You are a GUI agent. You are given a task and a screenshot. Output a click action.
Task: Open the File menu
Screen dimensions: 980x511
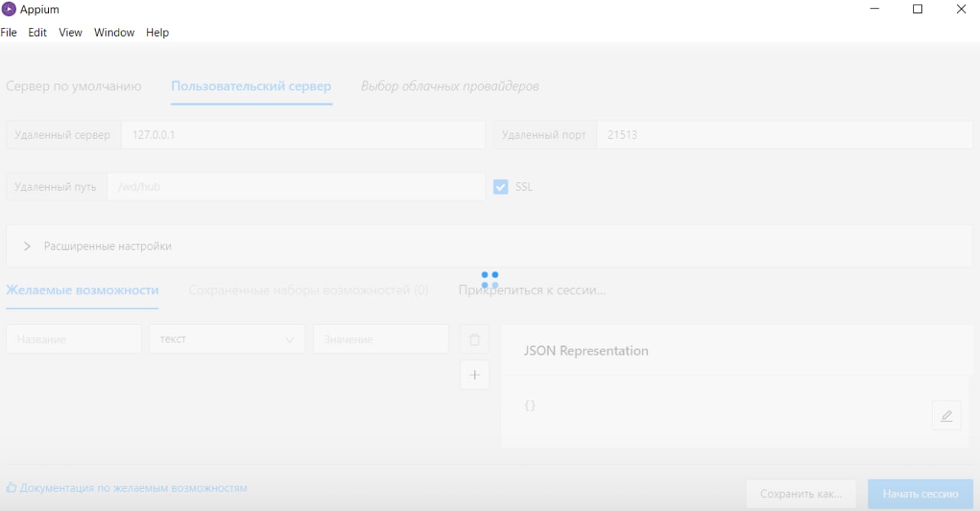8,32
